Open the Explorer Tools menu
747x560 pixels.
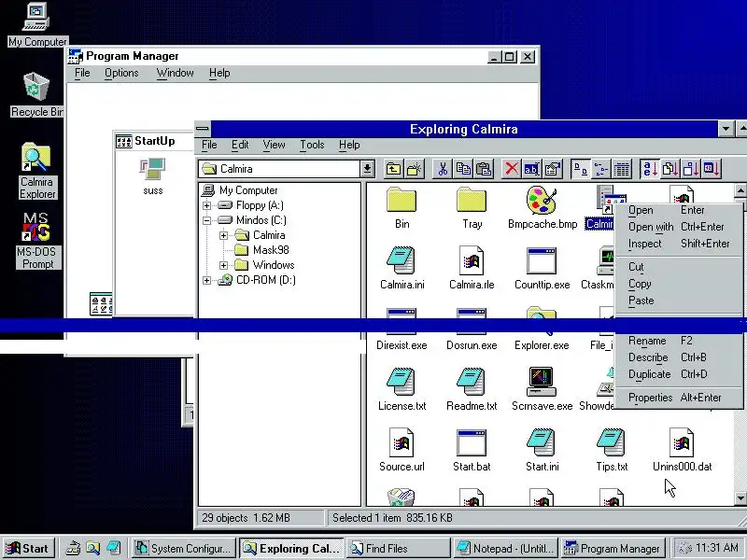312,145
